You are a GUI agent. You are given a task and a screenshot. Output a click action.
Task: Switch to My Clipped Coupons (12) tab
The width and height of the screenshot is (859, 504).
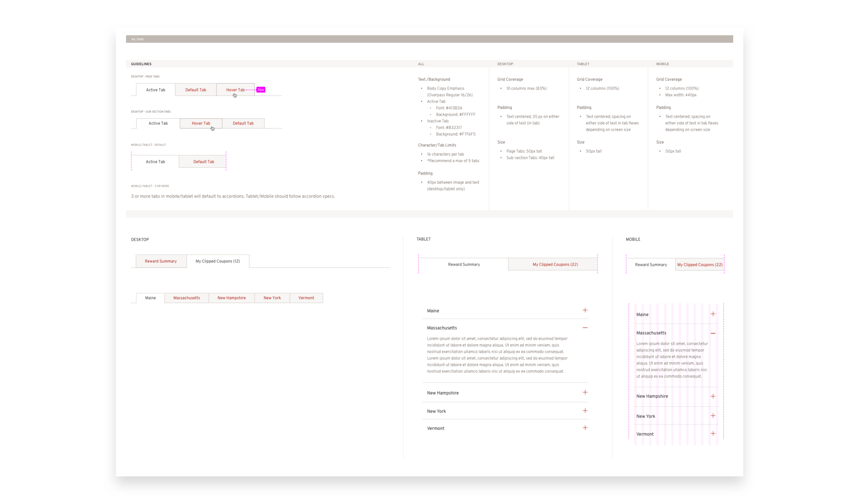(218, 261)
